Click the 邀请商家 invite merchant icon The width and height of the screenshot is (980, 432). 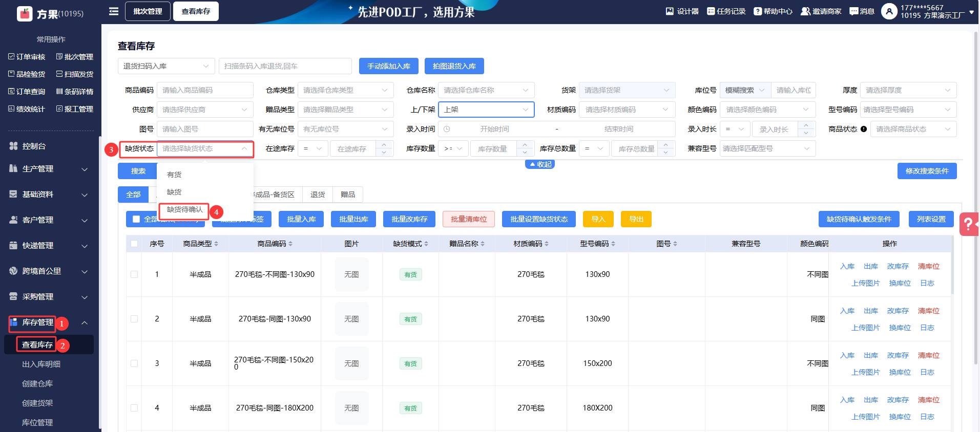pos(805,11)
